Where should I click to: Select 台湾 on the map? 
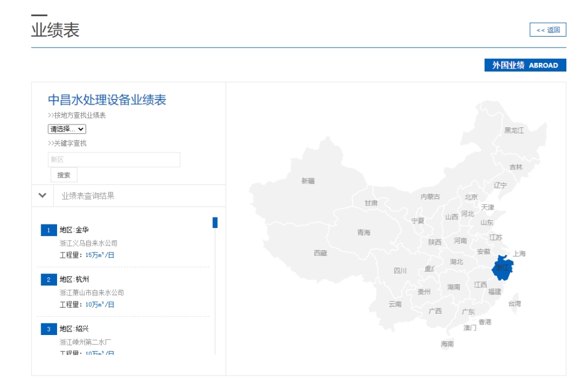pos(515,304)
